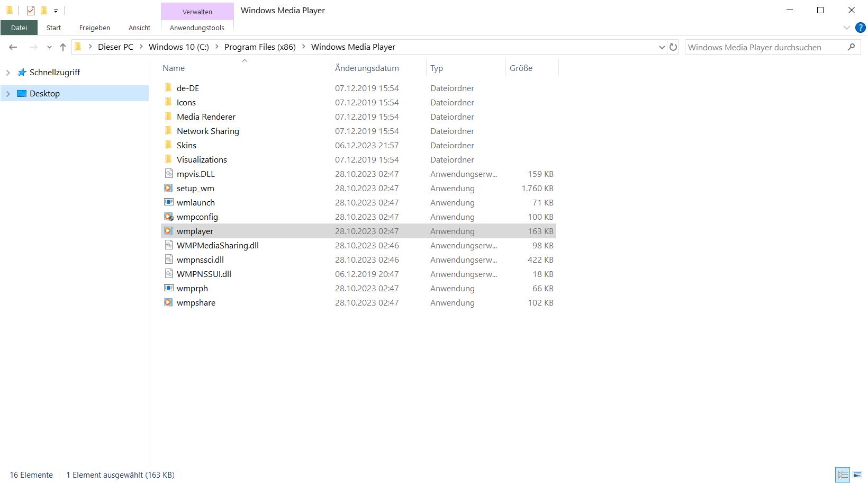Refresh the current folder view
The image size is (868, 483).
(673, 47)
